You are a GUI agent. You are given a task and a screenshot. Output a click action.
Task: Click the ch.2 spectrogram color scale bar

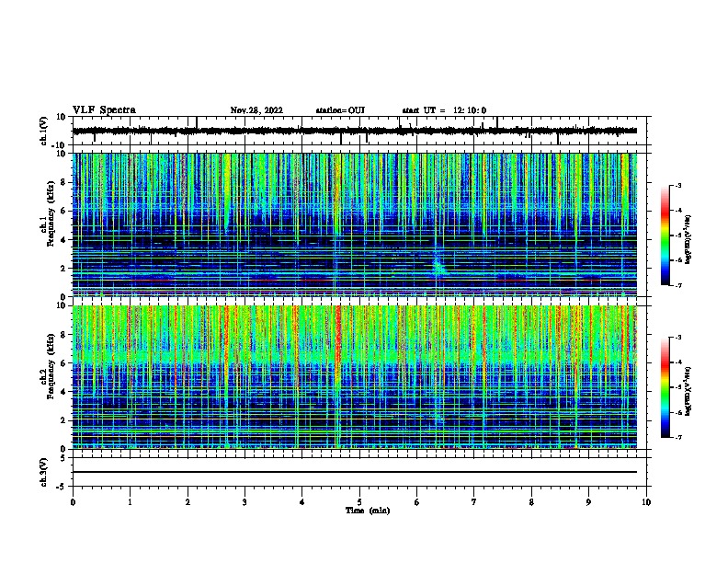point(665,387)
